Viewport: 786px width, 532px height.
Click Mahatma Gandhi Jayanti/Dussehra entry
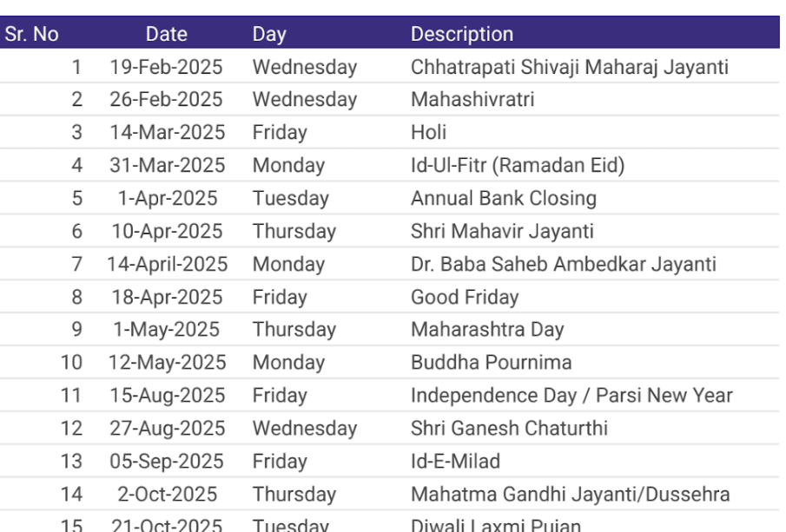click(x=570, y=495)
